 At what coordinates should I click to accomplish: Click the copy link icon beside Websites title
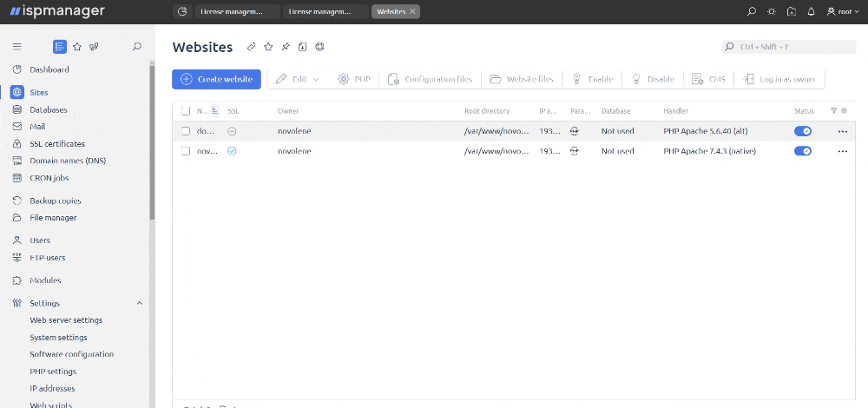(252, 47)
